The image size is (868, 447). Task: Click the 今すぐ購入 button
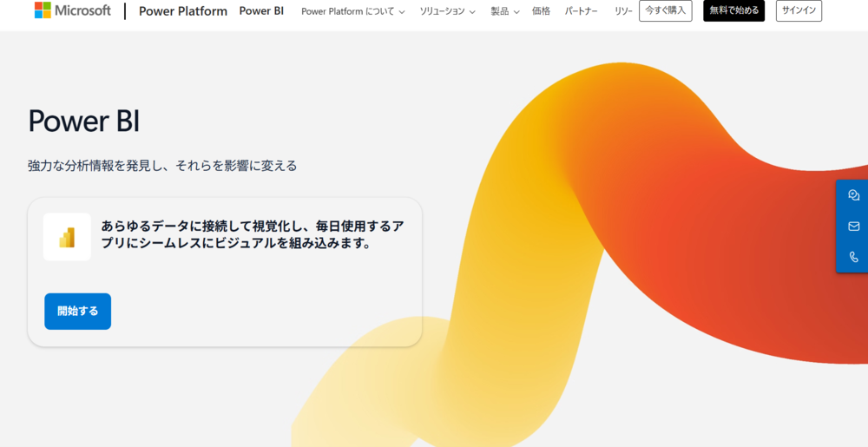pos(666,10)
